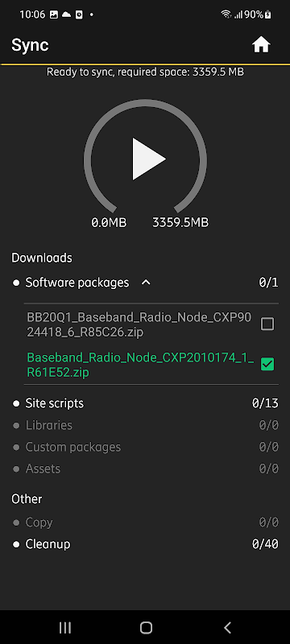The width and height of the screenshot is (290, 644).
Task: Tap the Assets row
Action: point(145,469)
